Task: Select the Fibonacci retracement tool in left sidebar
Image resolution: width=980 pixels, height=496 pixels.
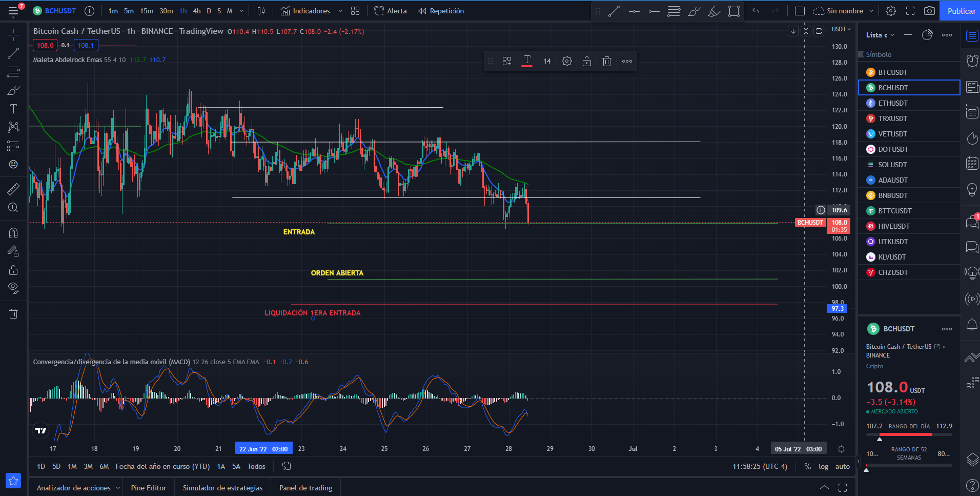Action: [x=13, y=72]
